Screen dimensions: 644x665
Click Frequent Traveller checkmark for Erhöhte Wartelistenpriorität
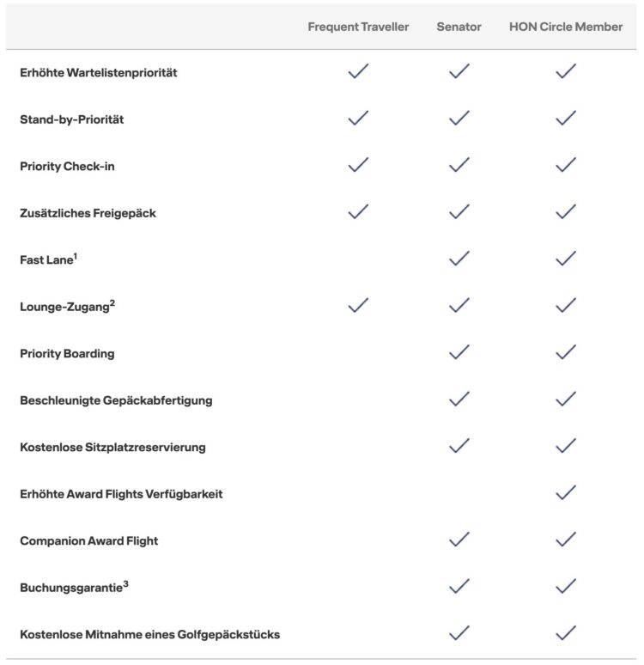point(358,70)
